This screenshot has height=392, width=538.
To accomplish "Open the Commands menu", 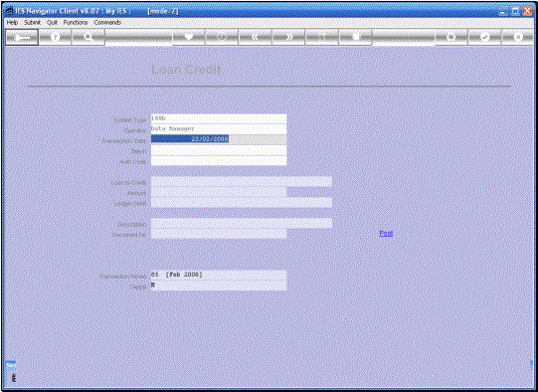I will click(x=107, y=22).
